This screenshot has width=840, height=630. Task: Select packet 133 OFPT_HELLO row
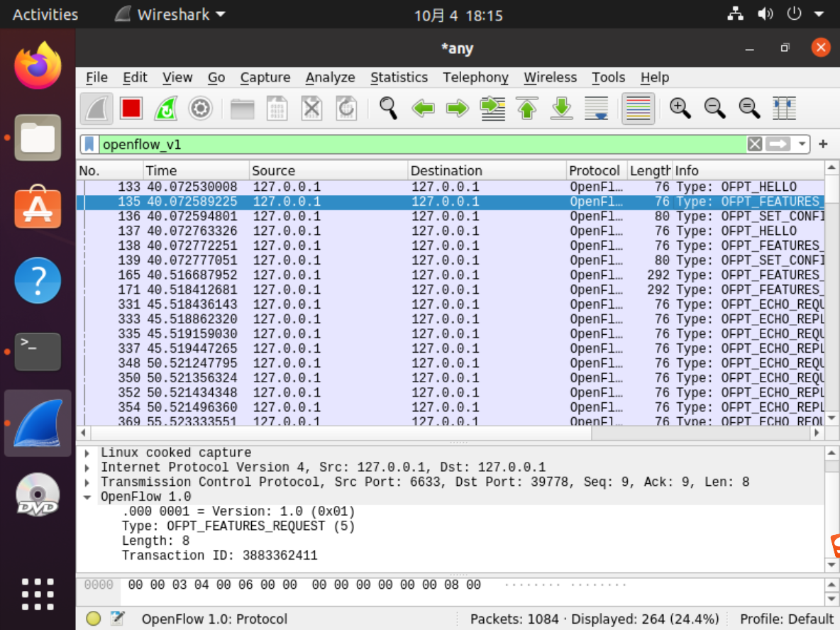(x=450, y=187)
